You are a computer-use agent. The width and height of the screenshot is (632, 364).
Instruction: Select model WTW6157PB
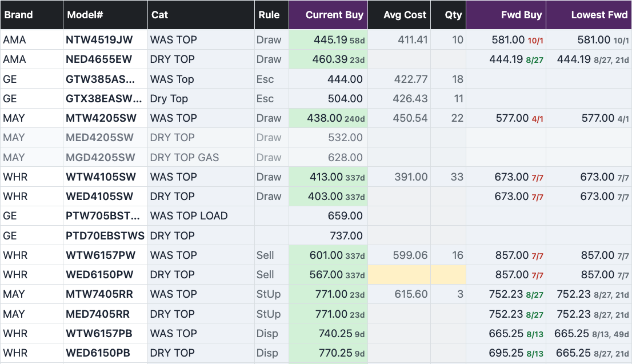[105, 333]
